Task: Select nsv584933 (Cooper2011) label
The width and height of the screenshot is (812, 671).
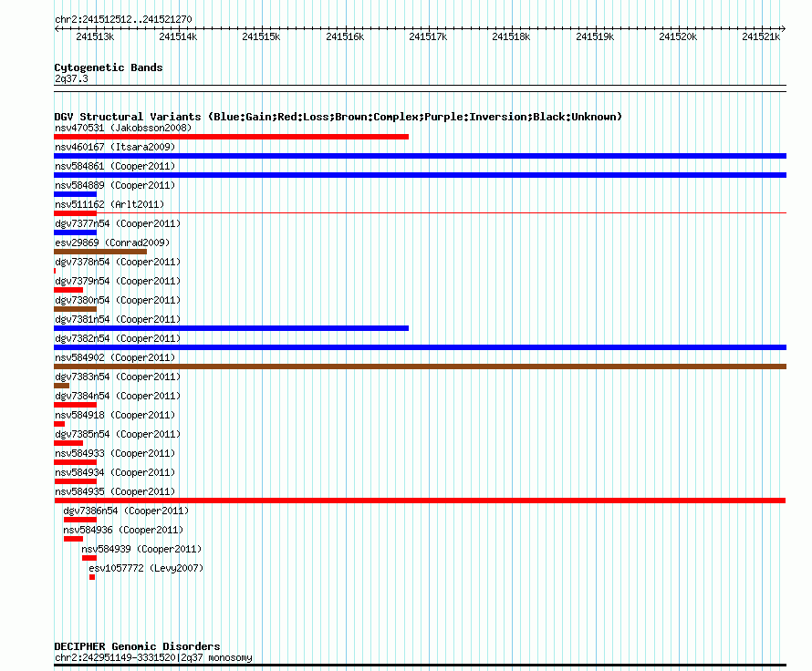Action: tap(115, 453)
